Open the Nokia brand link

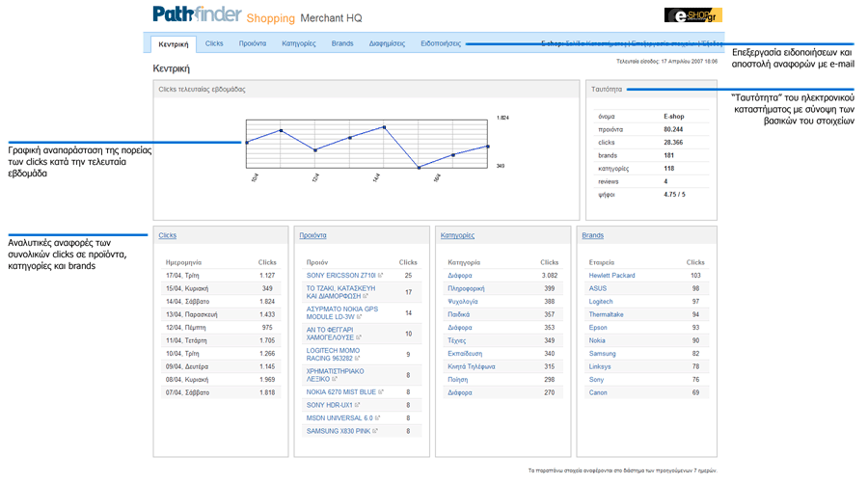[x=597, y=340]
